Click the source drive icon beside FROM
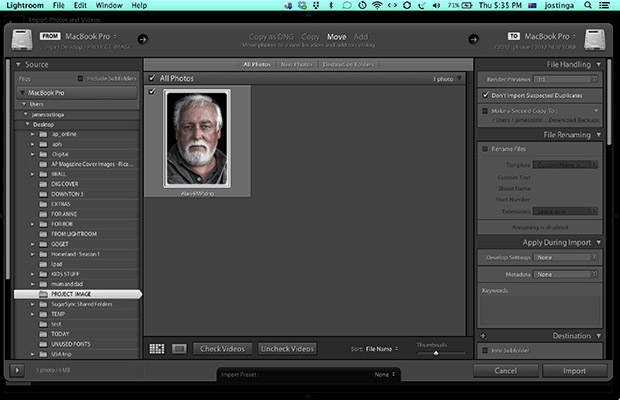Screen dimensions: 620x400 22,40
